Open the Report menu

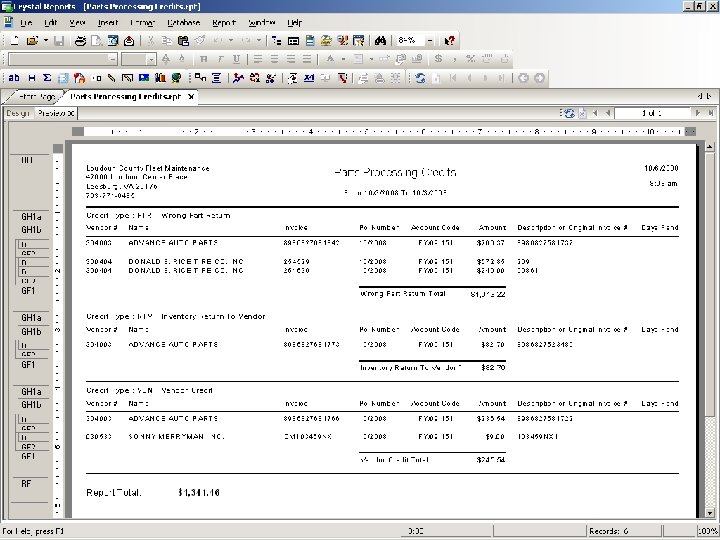point(224,22)
